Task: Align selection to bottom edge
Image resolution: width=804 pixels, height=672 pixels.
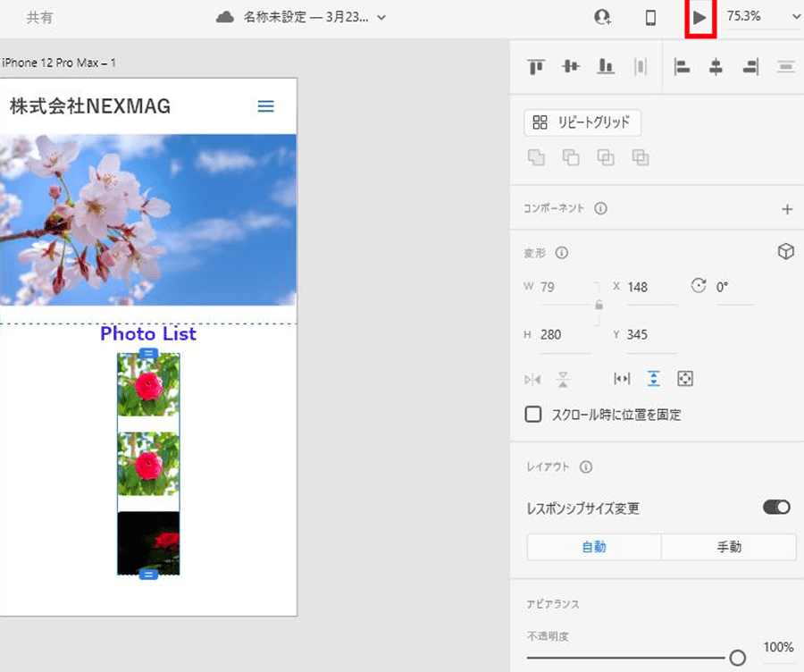Action: pyautogui.click(x=606, y=66)
